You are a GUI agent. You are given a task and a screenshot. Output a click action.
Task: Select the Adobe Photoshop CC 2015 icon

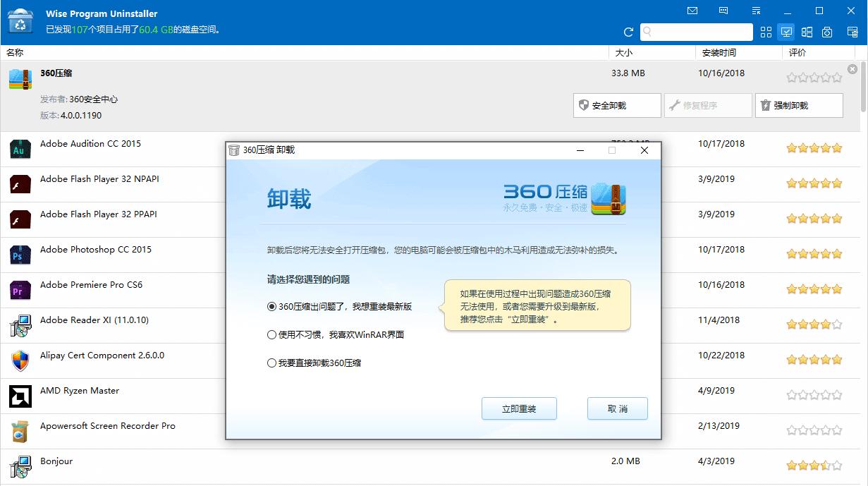(x=20, y=255)
